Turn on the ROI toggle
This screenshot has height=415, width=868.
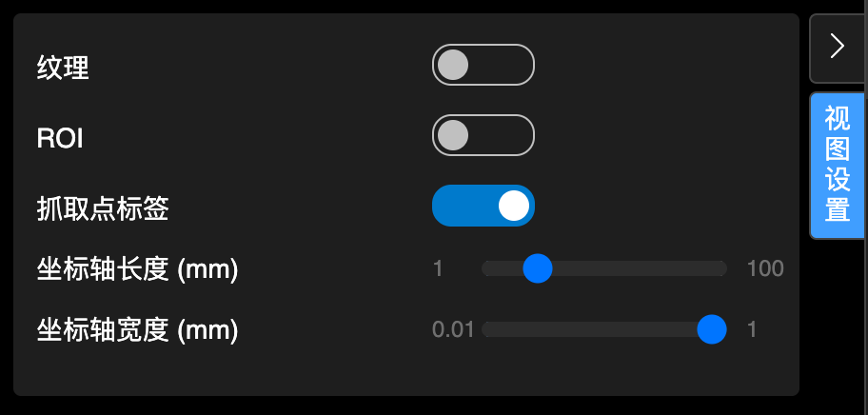coord(483,135)
